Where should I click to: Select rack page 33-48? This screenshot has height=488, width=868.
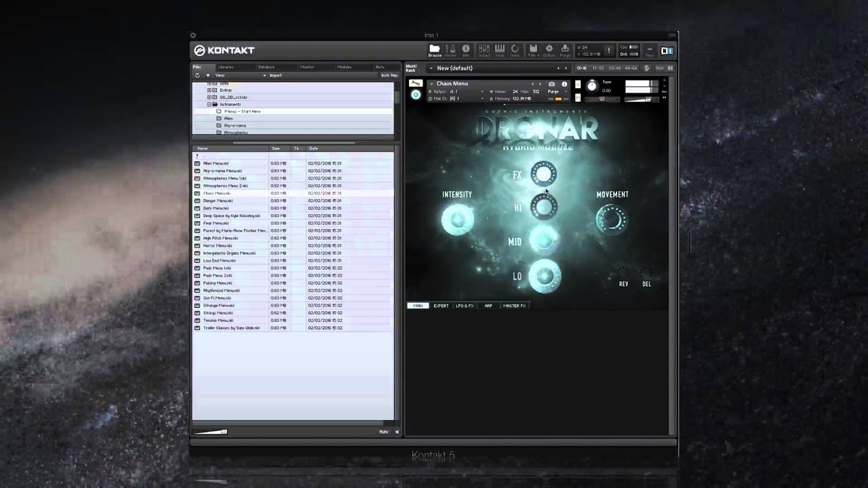point(614,68)
